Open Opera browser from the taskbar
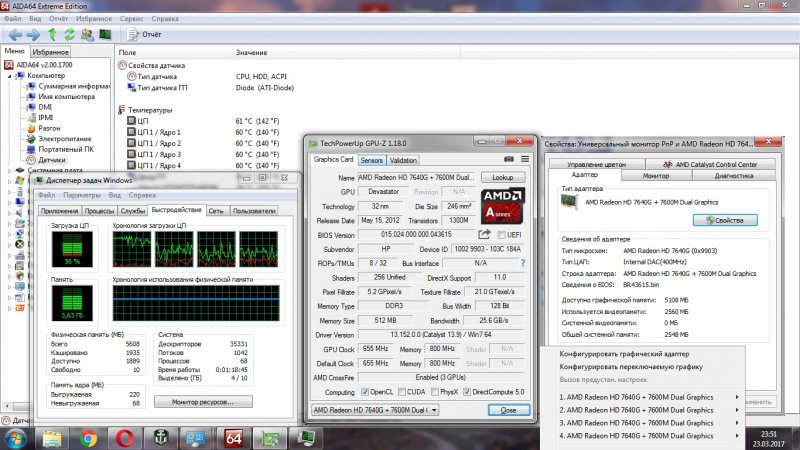The image size is (800, 450). [125, 438]
